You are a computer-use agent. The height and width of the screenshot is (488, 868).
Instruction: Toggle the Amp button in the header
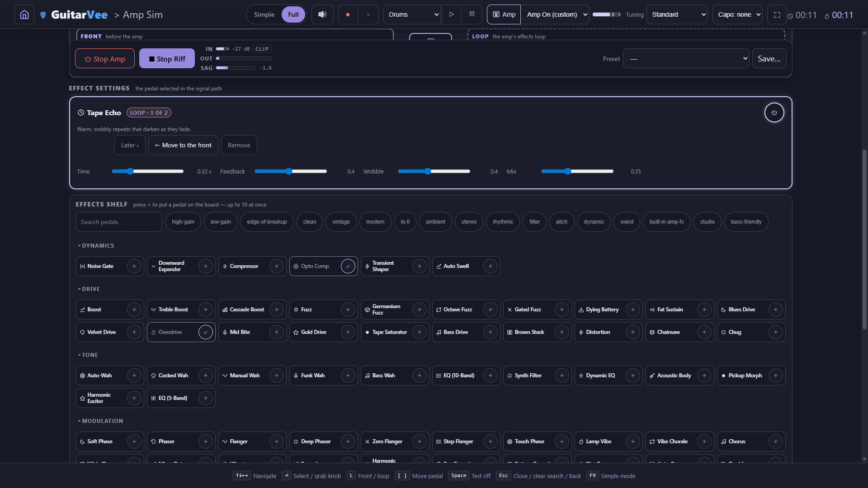coord(504,14)
